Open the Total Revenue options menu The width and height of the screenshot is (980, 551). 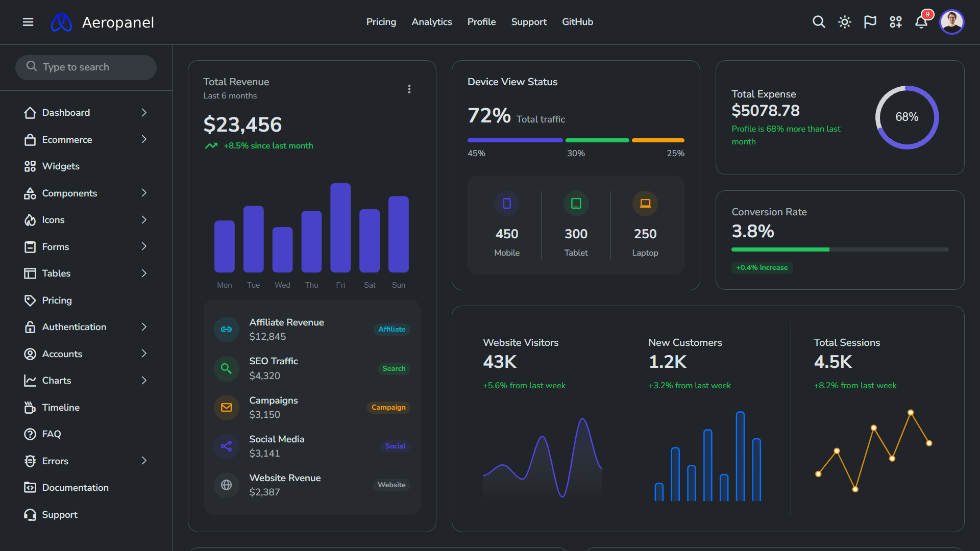click(409, 89)
